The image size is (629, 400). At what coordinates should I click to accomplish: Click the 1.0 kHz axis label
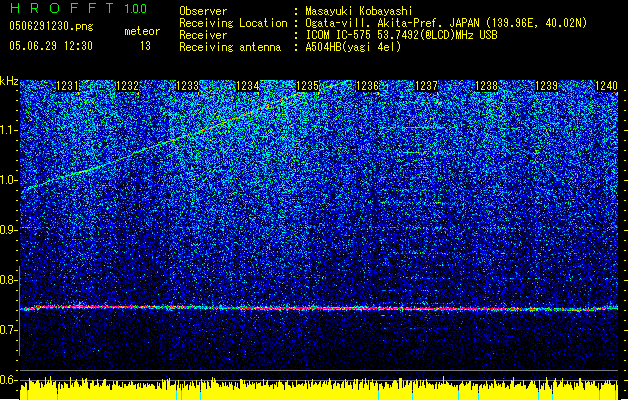click(x=9, y=180)
